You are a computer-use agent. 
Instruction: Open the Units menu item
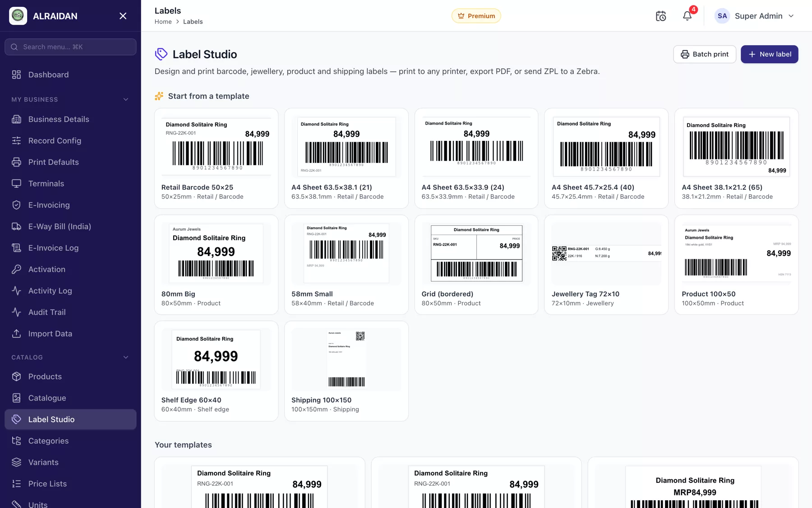(x=70, y=503)
